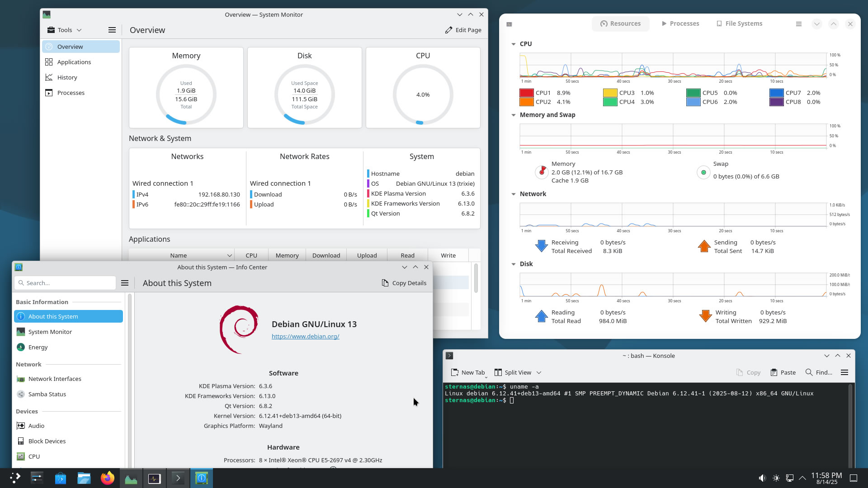The image size is (868, 488).
Task: Switch to GNOME System Monitor taskbar entry
Action: [155, 478]
